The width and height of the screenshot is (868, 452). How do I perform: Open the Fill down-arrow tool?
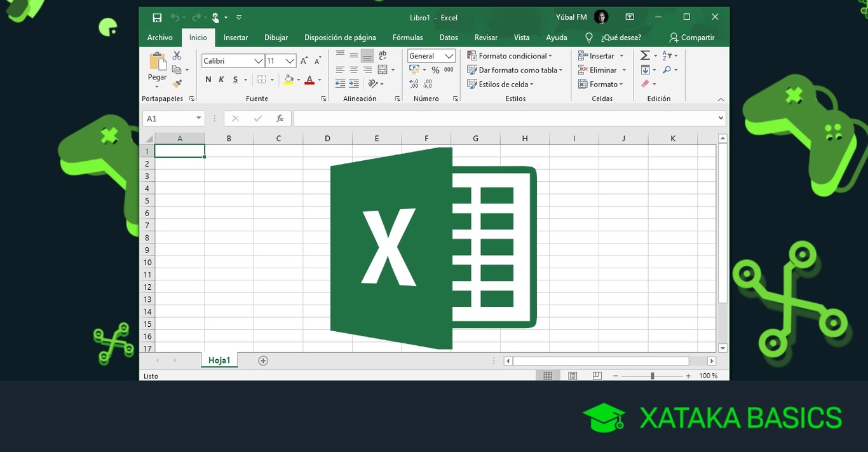click(645, 70)
